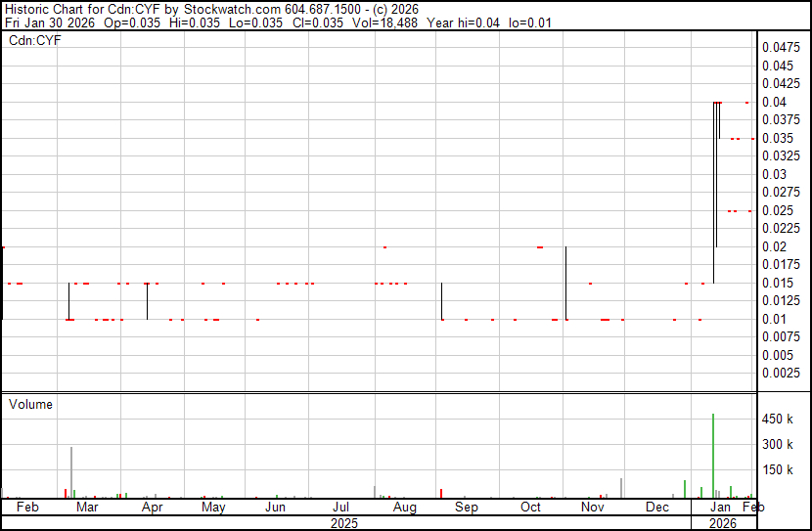Click the April price bar from 0.01 to 0.015
This screenshot has width=812, height=531.
pos(147,301)
